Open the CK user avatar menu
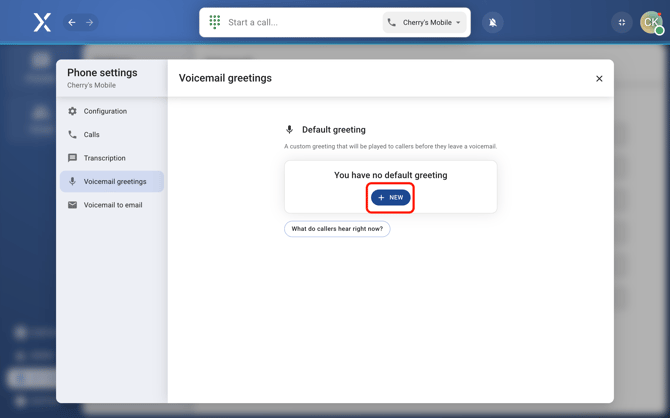This screenshot has height=418, width=670. coord(651,22)
